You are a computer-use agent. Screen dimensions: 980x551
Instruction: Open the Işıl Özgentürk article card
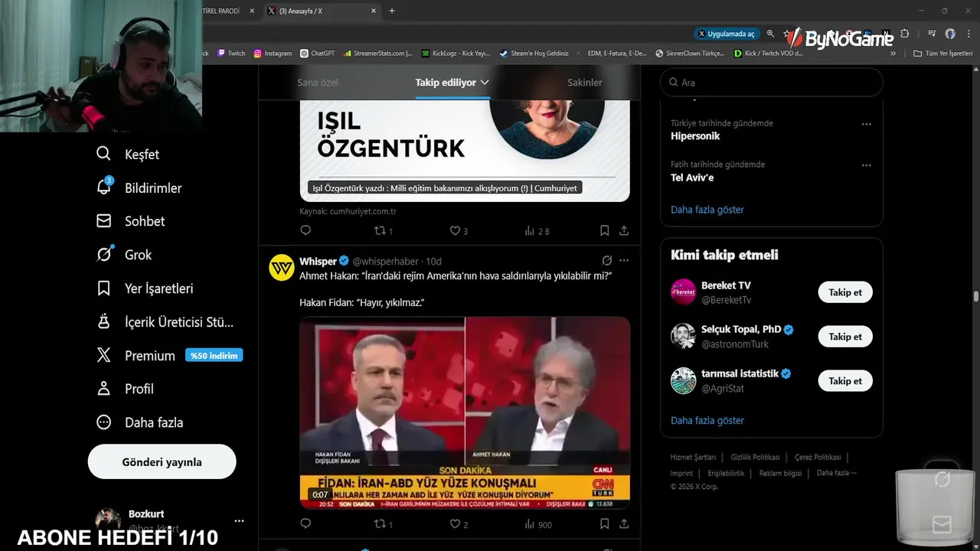[465, 151]
